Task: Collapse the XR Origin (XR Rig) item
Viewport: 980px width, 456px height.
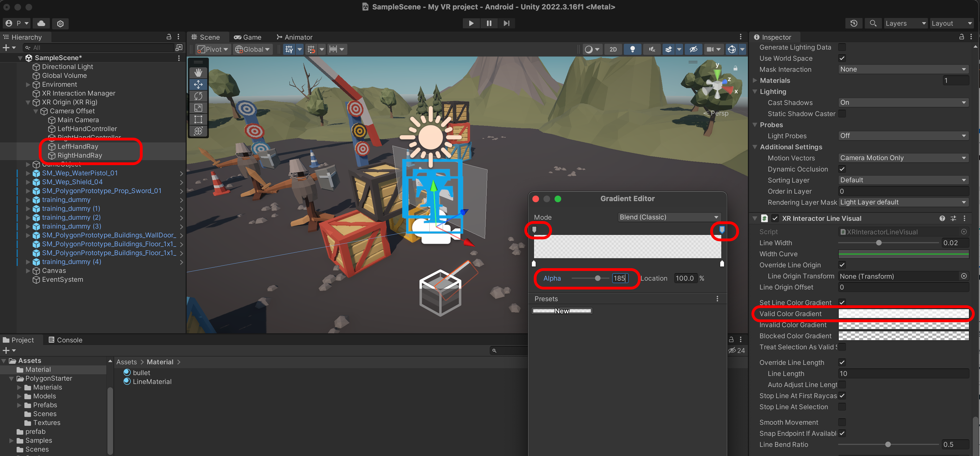Action: tap(28, 102)
